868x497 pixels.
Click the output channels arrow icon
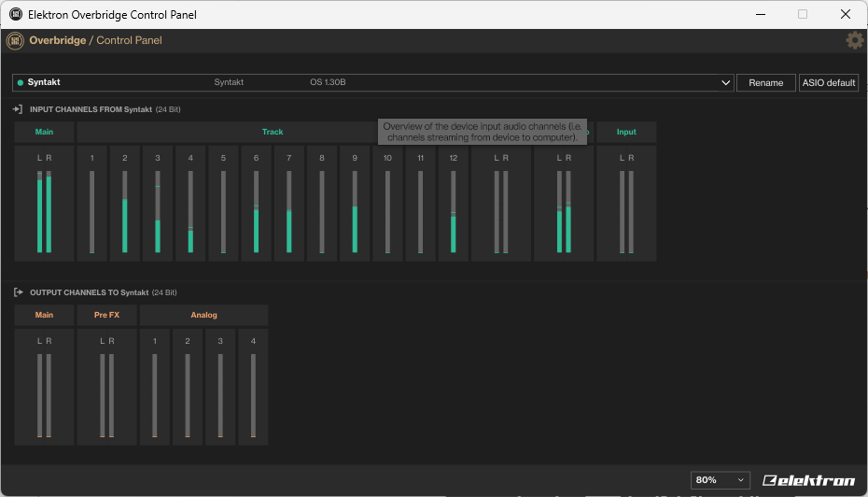pyautogui.click(x=18, y=292)
